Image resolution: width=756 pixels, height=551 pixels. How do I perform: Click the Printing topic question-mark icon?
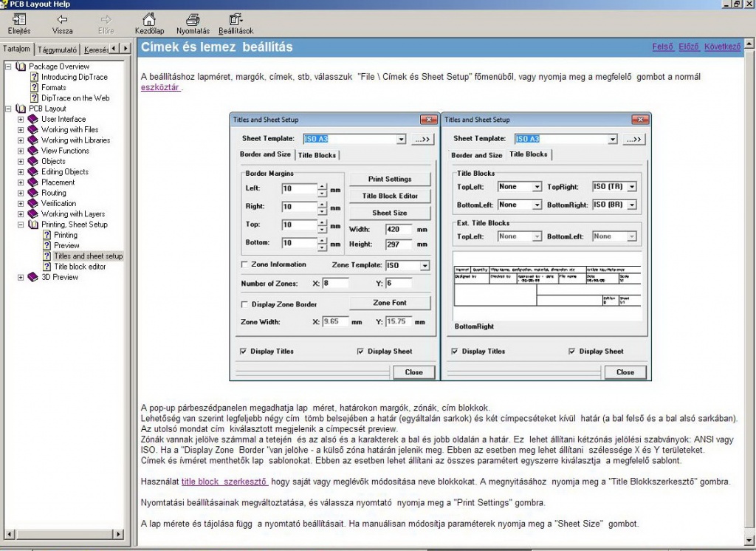pyautogui.click(x=47, y=235)
